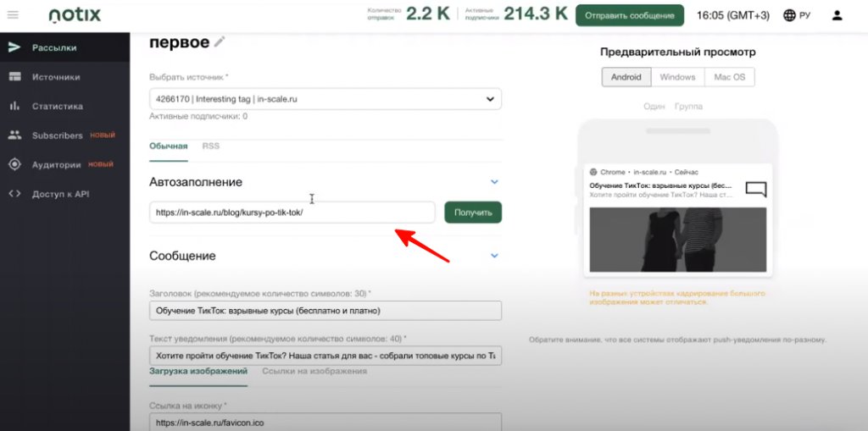
Task: Switch preview to Mac OS
Action: 729,77
